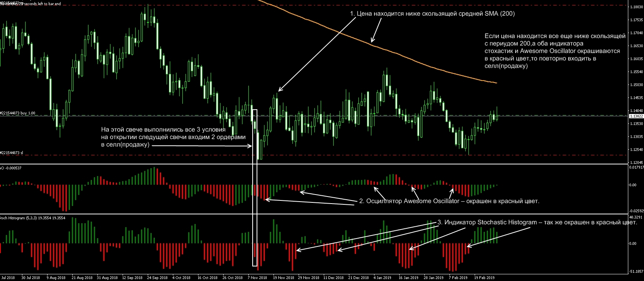Click the '24 Sep 2018' date label
The height and width of the screenshot is (281, 644).
click(157, 278)
